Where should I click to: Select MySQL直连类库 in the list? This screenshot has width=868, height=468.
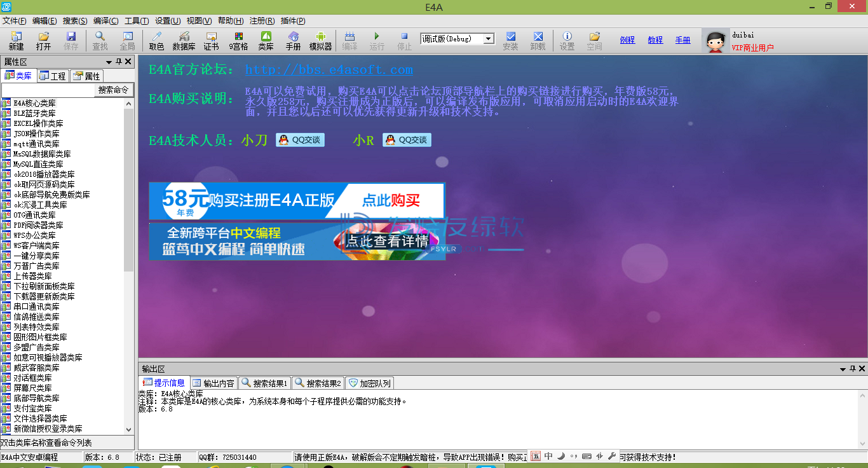coord(38,164)
